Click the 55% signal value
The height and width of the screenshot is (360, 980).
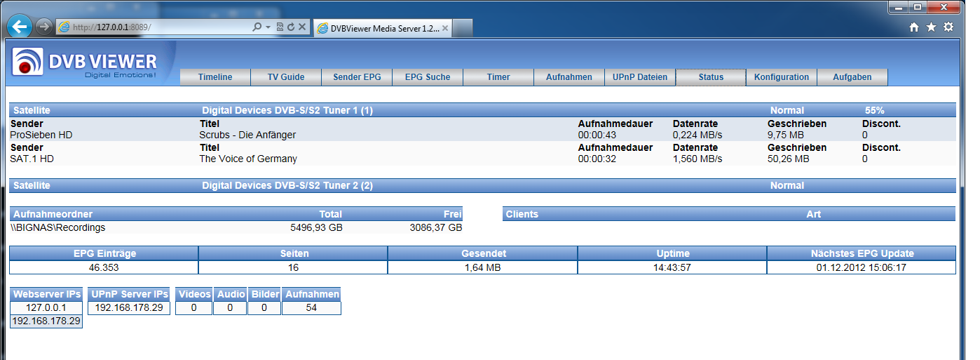(x=875, y=110)
